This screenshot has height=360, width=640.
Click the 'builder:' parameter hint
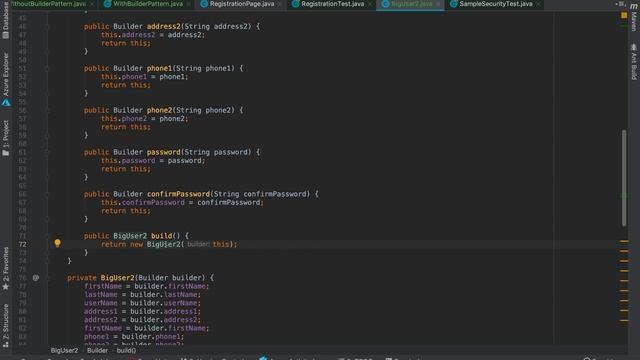(x=198, y=244)
